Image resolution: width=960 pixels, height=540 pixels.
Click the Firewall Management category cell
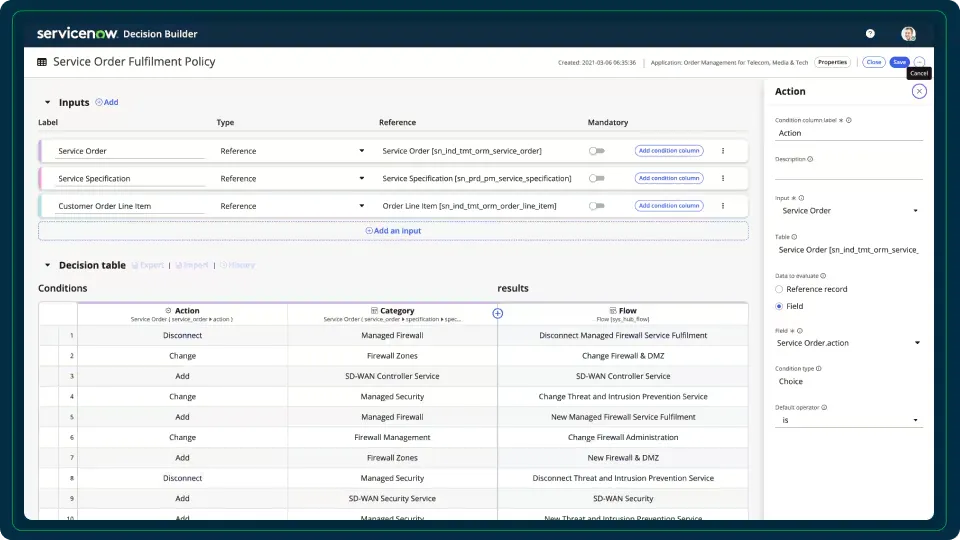click(392, 437)
